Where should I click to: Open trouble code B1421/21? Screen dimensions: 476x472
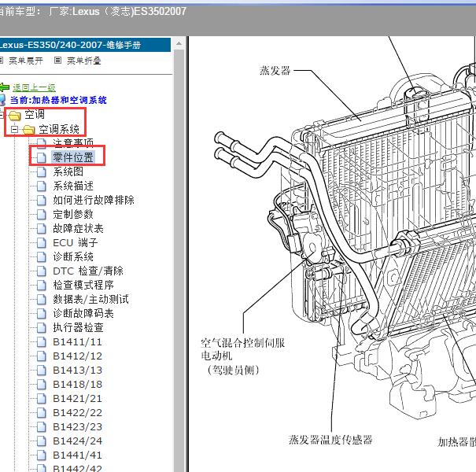(x=77, y=399)
